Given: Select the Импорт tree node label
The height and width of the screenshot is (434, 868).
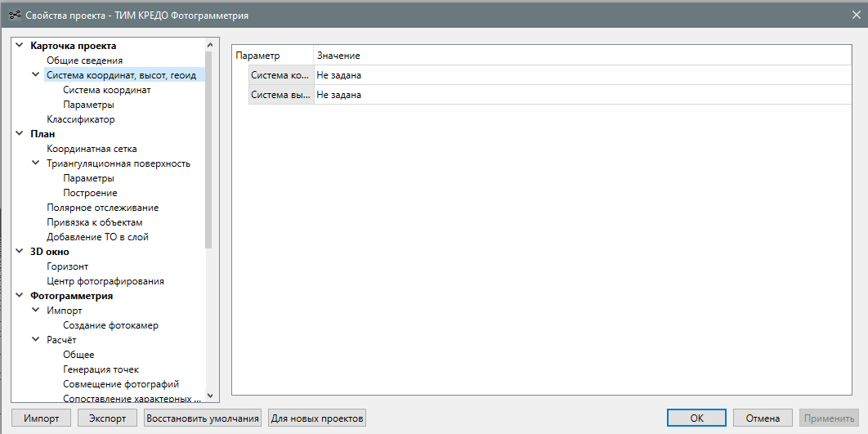Looking at the screenshot, I should tap(65, 311).
